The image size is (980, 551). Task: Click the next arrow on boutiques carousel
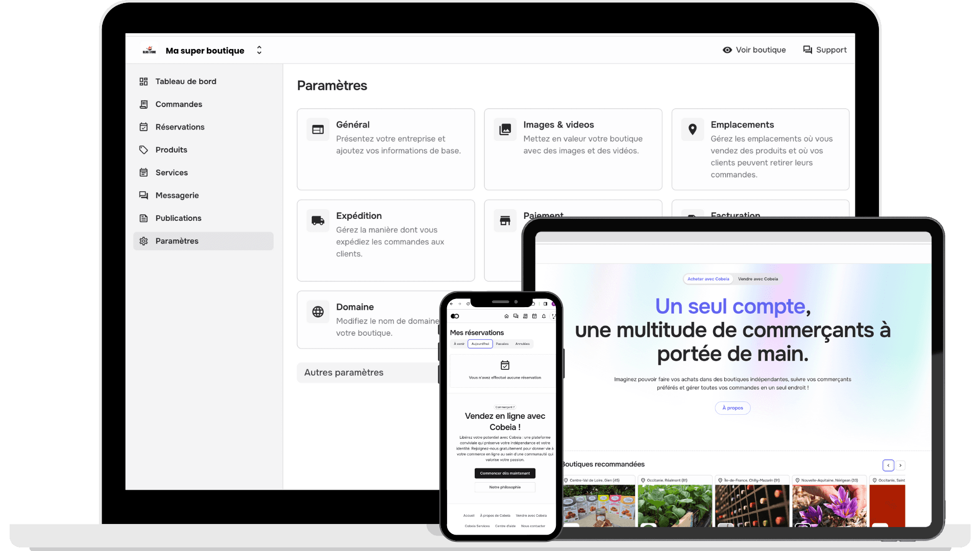[900, 465]
